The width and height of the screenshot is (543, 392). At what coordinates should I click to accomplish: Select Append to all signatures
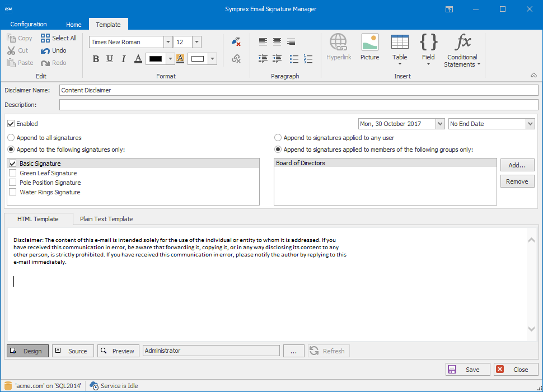pos(11,138)
